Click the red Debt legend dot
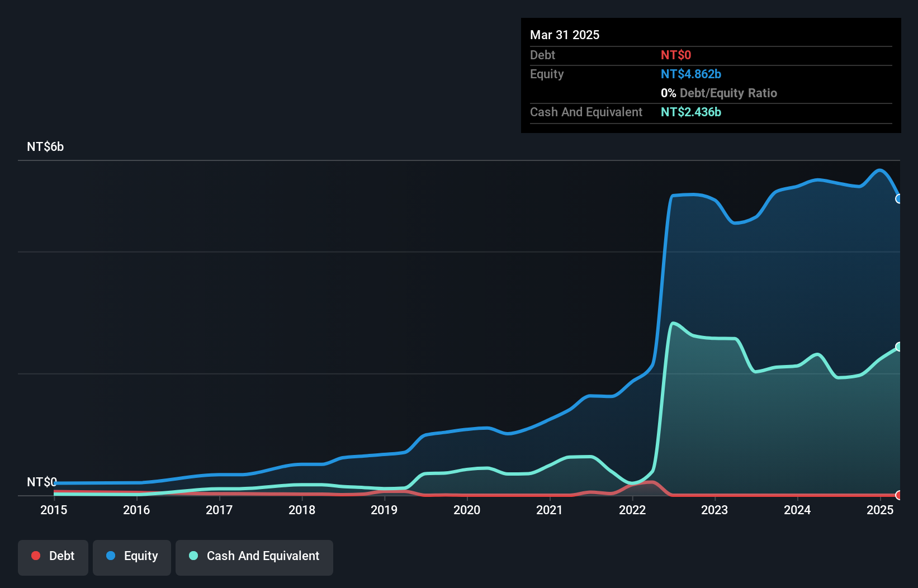918x588 pixels. 36,556
